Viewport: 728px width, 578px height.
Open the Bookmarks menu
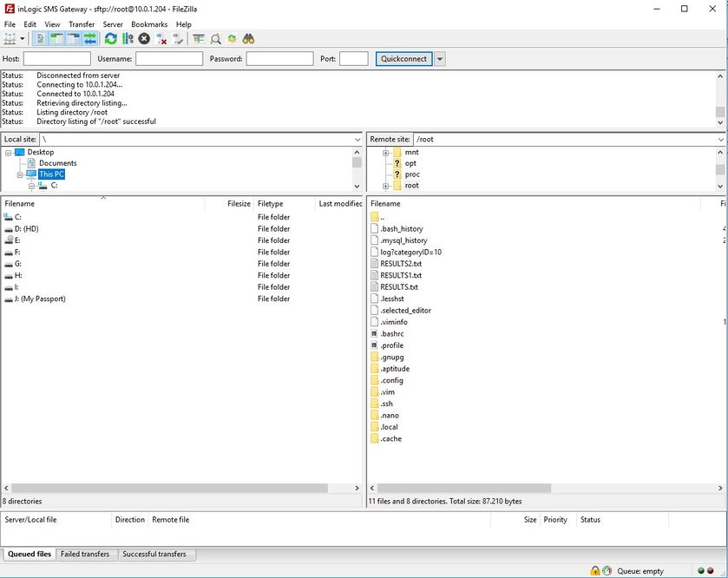coord(149,24)
